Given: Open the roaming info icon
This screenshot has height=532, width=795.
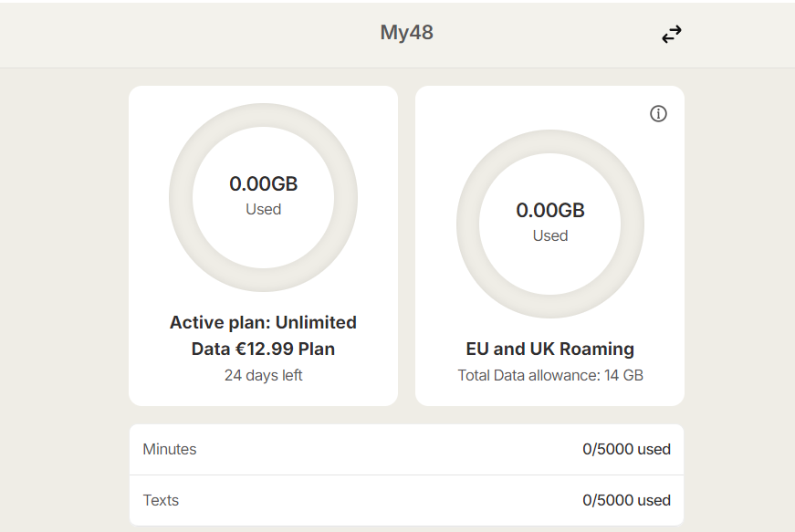Looking at the screenshot, I should coord(658,114).
